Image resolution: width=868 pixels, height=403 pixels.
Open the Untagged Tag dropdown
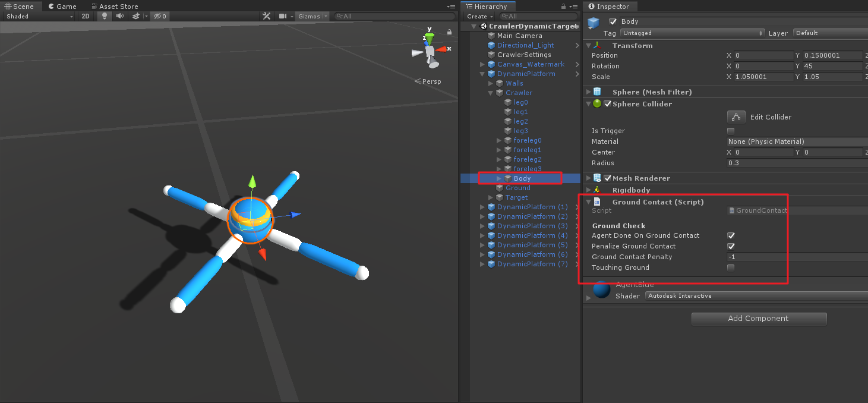692,33
